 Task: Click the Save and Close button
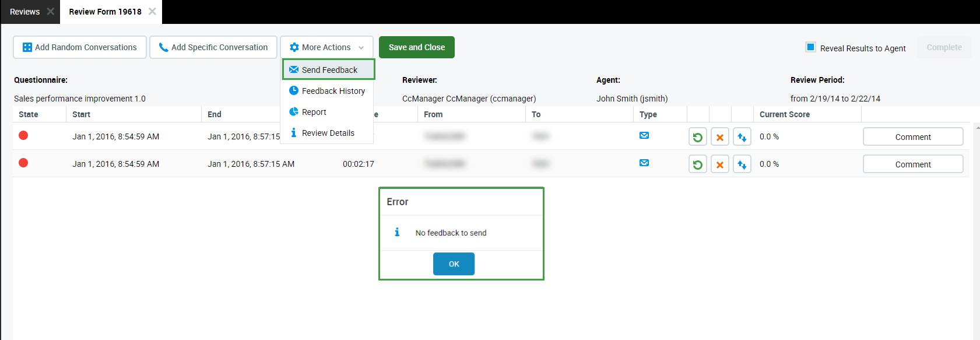tap(416, 47)
